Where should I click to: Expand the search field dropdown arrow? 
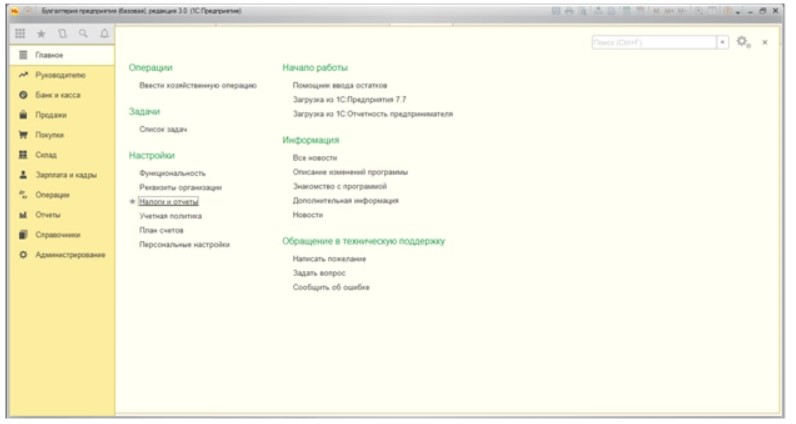coord(722,42)
